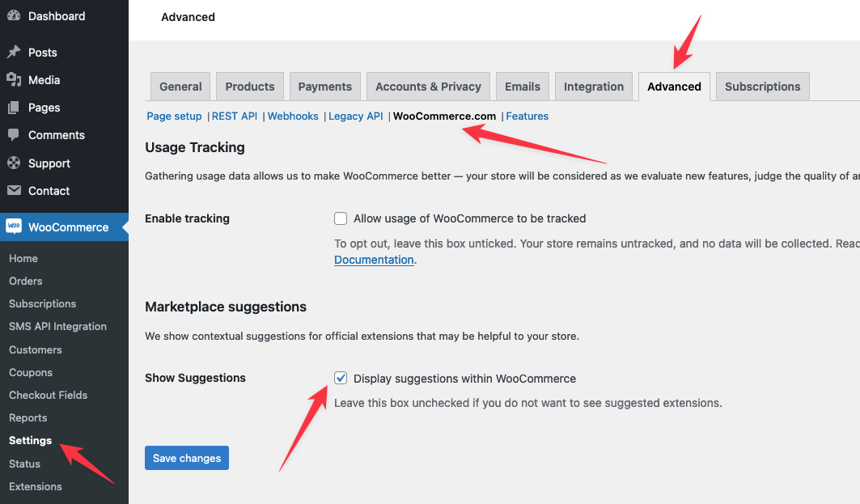Image resolution: width=860 pixels, height=504 pixels.
Task: Switch to the Payments tab
Action: point(324,87)
